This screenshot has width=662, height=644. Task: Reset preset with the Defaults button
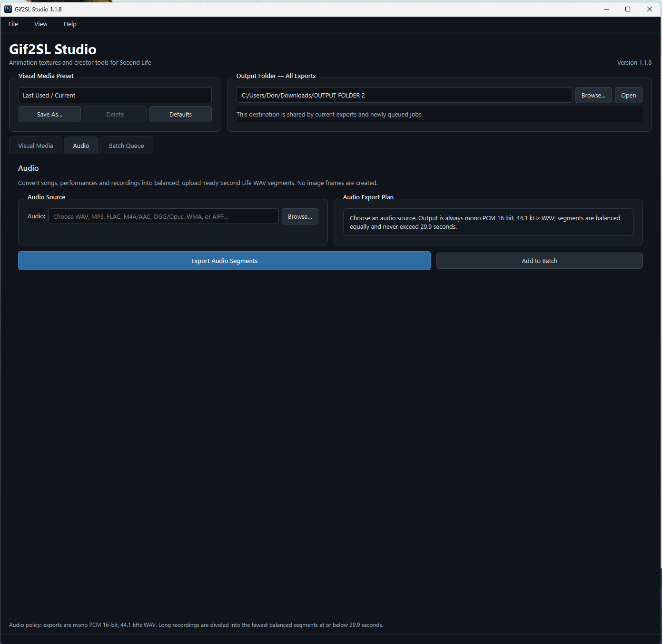[x=180, y=114]
